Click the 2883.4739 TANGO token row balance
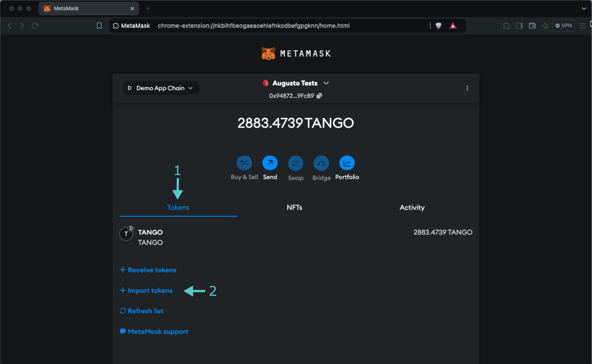 click(x=443, y=232)
